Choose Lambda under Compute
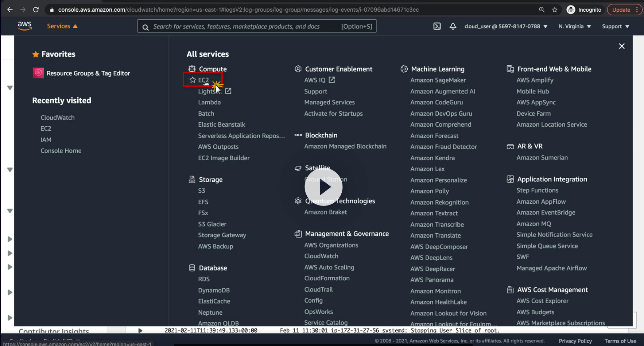The image size is (644, 346). [209, 102]
